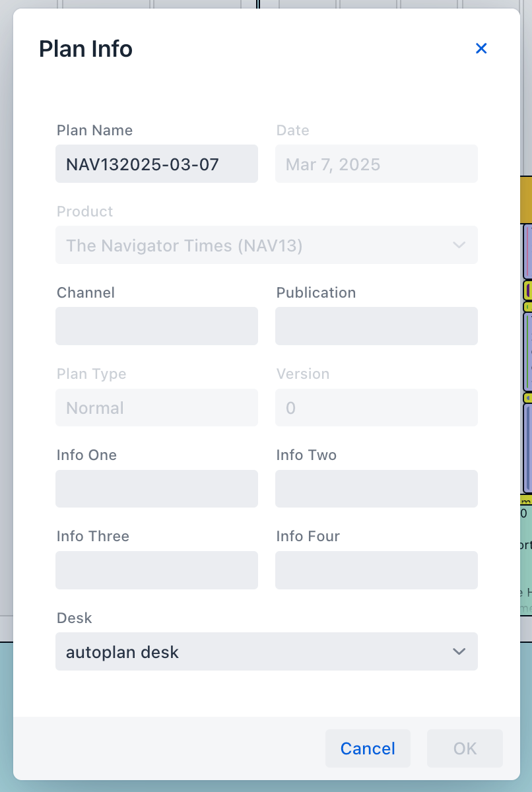Image resolution: width=532 pixels, height=792 pixels.
Task: Click the Desk label above the dropdown
Action: 74,618
